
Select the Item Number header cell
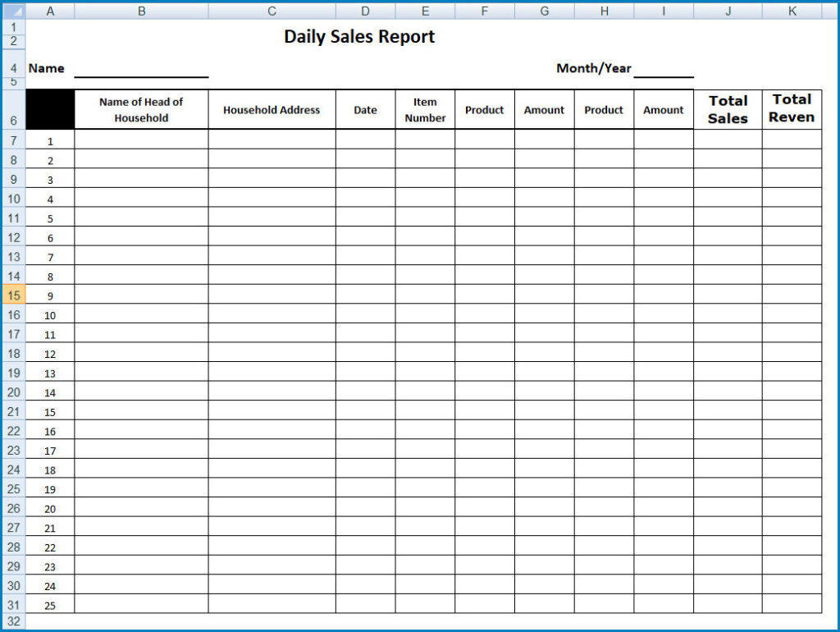425,108
